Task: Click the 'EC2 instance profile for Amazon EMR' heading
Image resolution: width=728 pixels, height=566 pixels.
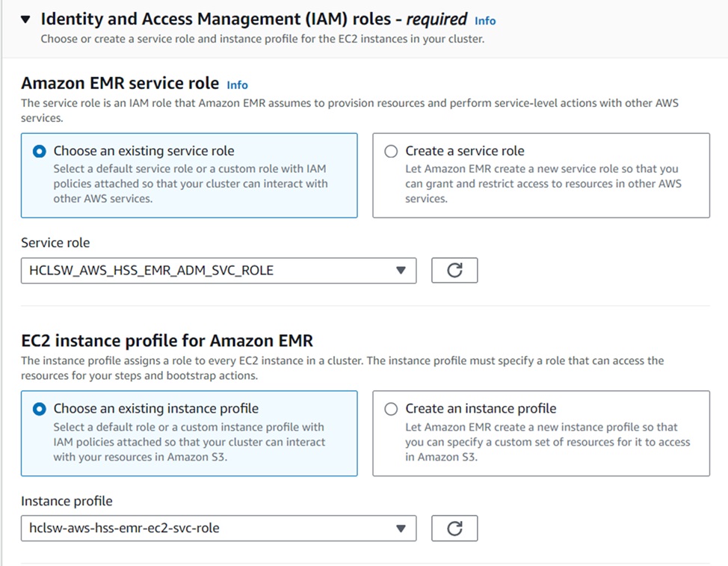Action: tap(167, 341)
